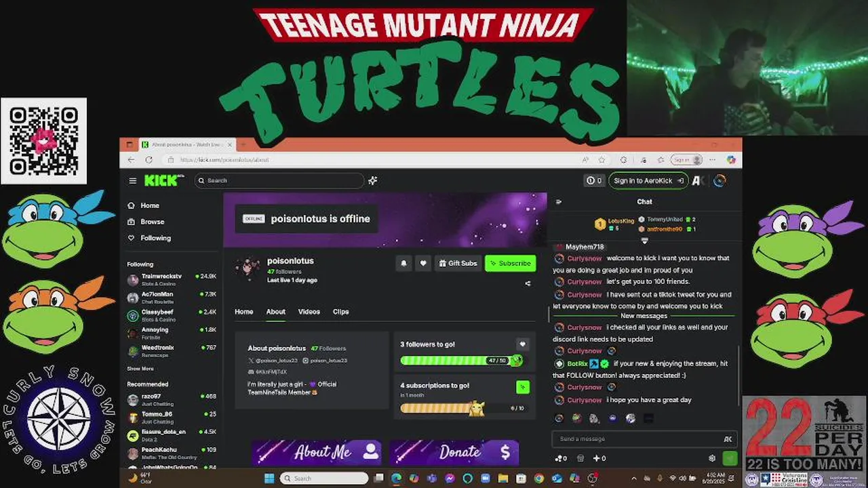Open the Windows Start menu
This screenshot has height=488, width=868.
(x=269, y=479)
